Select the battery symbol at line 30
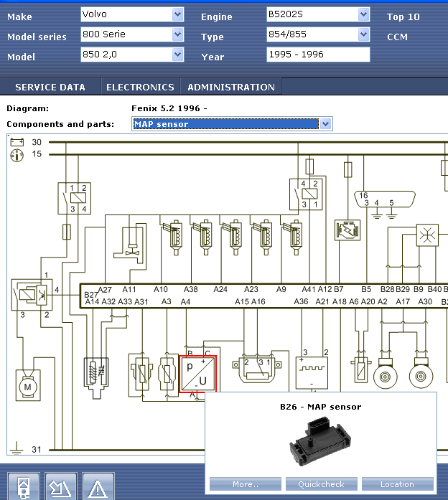This screenshot has height=500, width=448. click(17, 142)
